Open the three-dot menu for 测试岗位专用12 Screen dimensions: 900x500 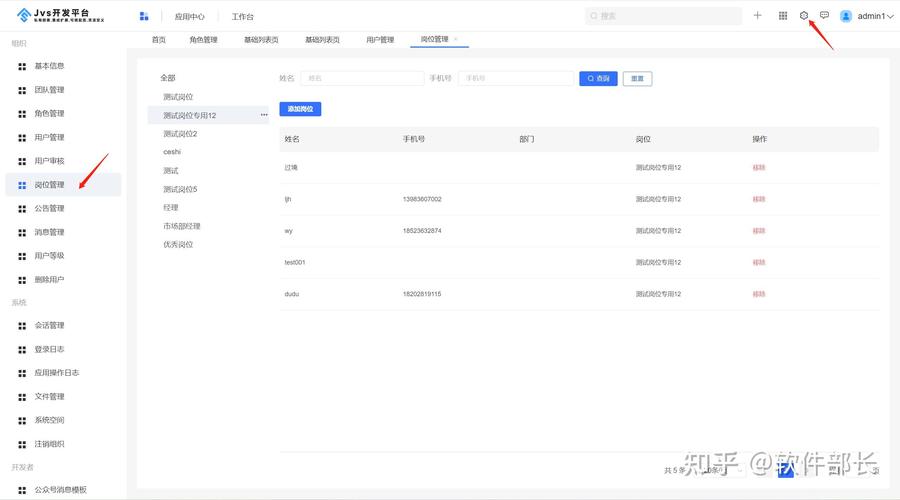click(264, 115)
